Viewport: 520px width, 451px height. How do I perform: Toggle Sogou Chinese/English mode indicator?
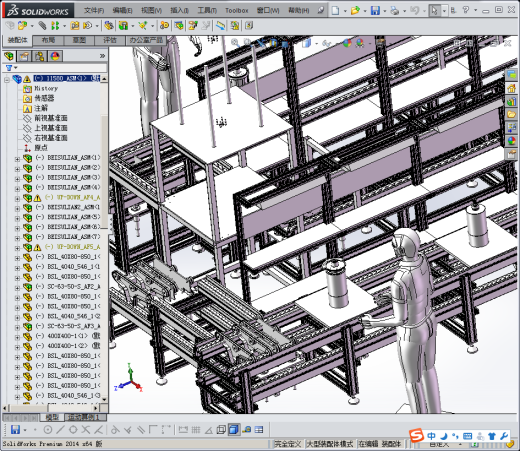[x=431, y=436]
